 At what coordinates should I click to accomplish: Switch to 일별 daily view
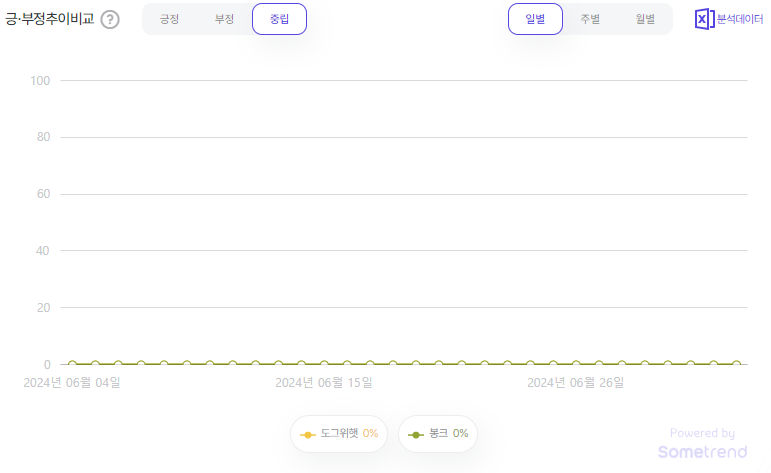click(535, 19)
